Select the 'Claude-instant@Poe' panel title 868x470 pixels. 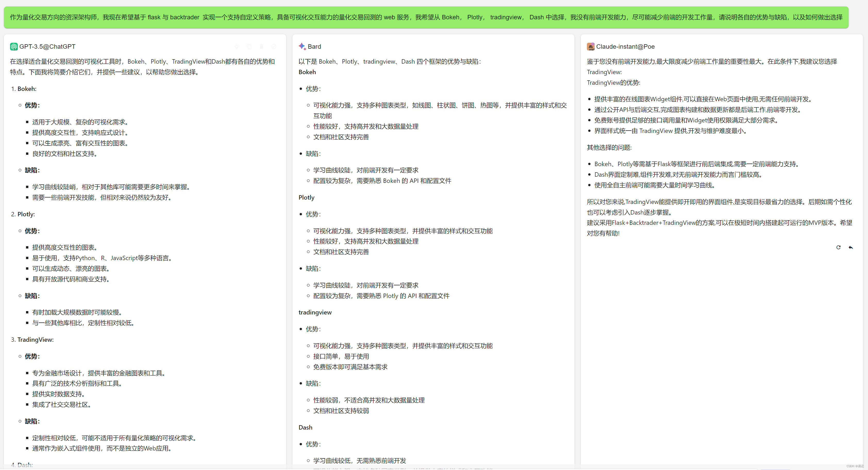625,47
